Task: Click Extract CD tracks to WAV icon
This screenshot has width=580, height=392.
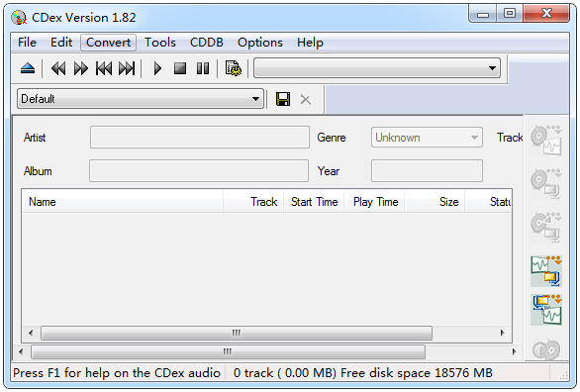Action: point(546,141)
